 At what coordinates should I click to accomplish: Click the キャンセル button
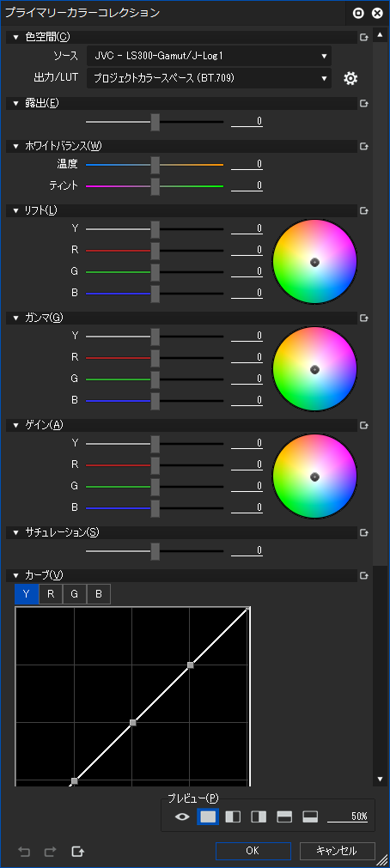[338, 851]
